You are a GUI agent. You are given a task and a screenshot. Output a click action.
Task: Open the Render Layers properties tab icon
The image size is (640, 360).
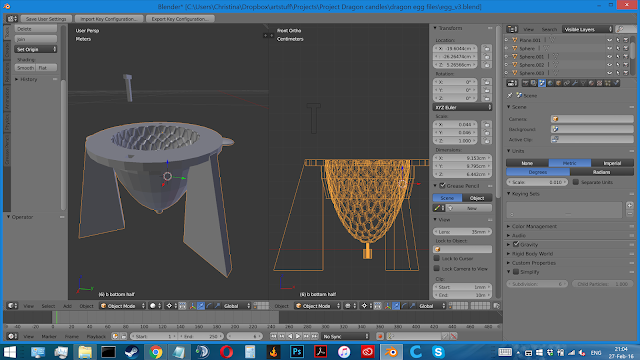coord(533,83)
